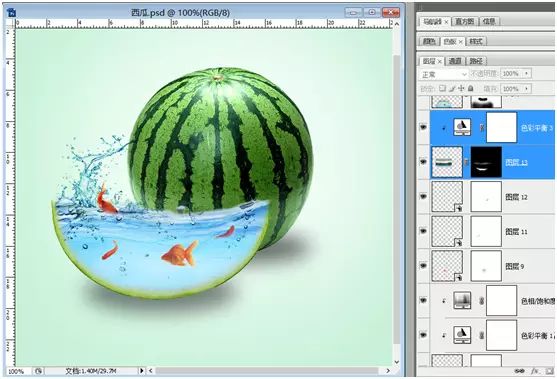The height and width of the screenshot is (379, 557).
Task: Select 图层 11 layer mask thumbnail
Action: (486, 231)
